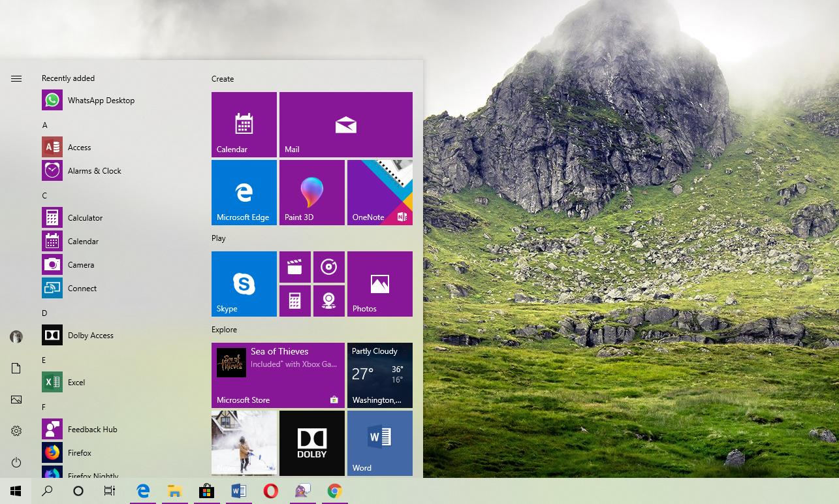Image resolution: width=839 pixels, height=504 pixels.
Task: Launch Groove Music from the Play group
Action: (x=329, y=267)
